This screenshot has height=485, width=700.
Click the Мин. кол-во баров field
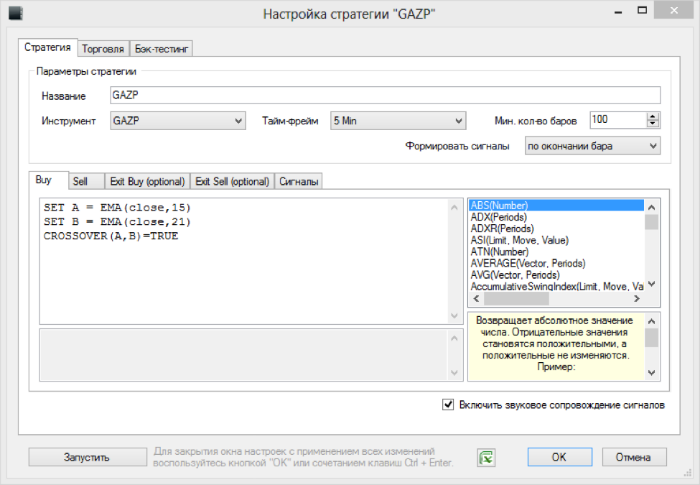pos(618,120)
